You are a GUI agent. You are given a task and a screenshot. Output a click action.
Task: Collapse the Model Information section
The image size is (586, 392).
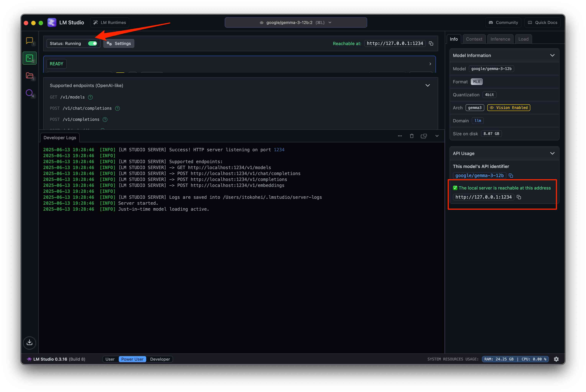tap(552, 55)
